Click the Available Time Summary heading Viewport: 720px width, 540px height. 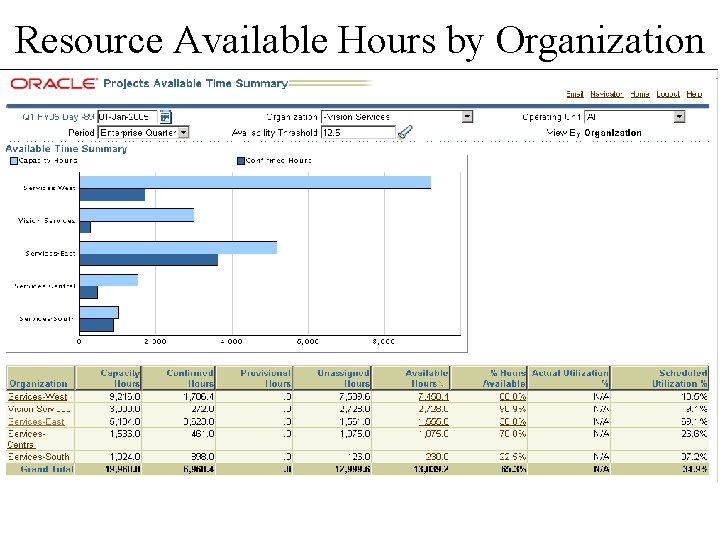[x=66, y=149]
